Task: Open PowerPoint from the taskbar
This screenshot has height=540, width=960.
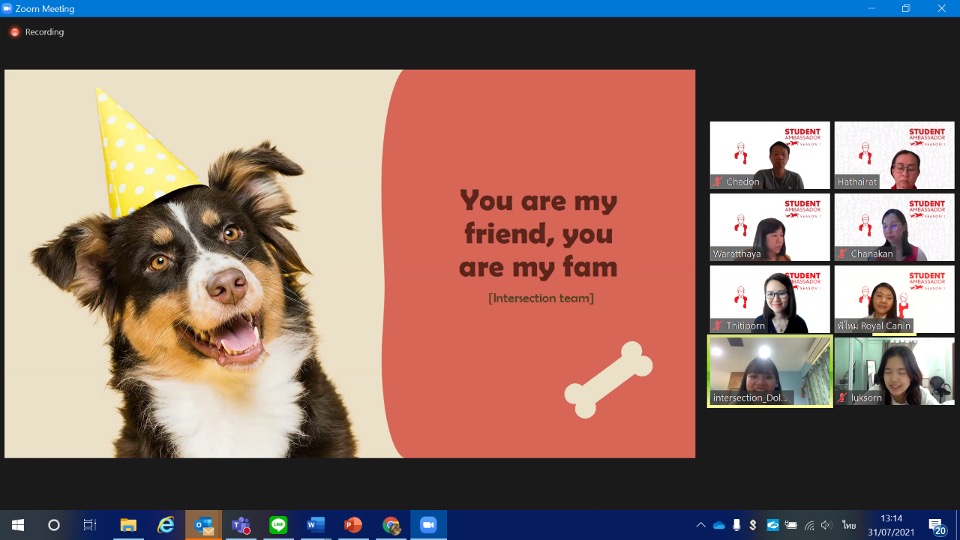Action: click(x=353, y=525)
